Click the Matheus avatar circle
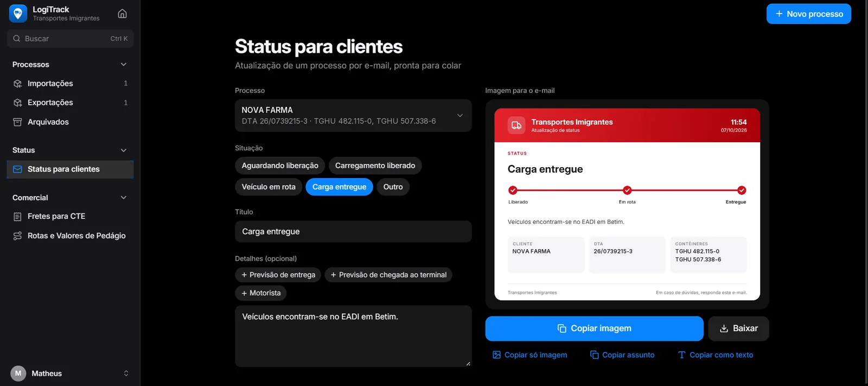Viewport: 868px width, 386px height. click(x=18, y=374)
